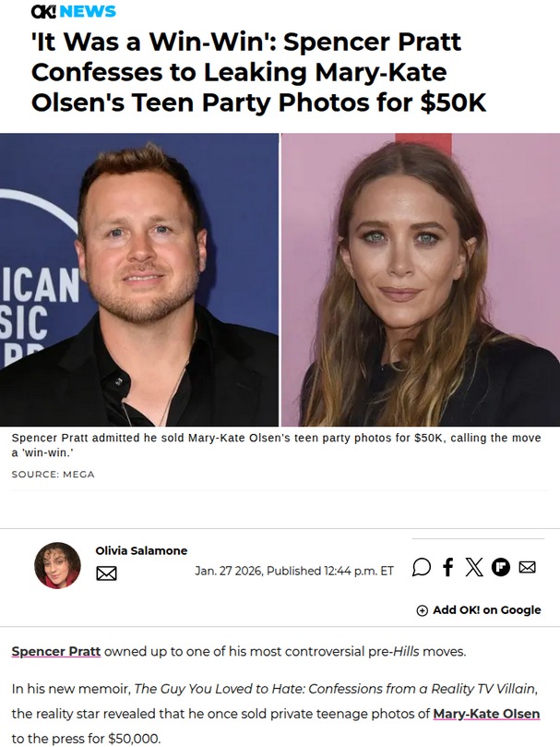Open the right photo with pink backdrop
Screen dimensions: 560x747
pyautogui.click(x=421, y=280)
